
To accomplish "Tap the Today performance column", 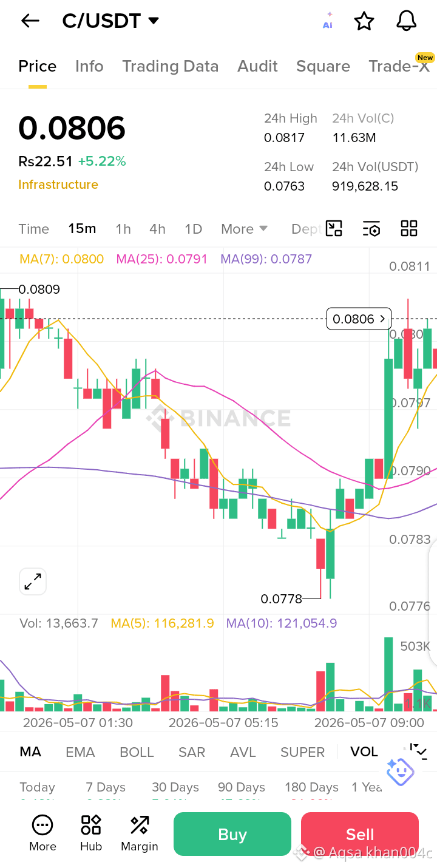I will click(37, 787).
